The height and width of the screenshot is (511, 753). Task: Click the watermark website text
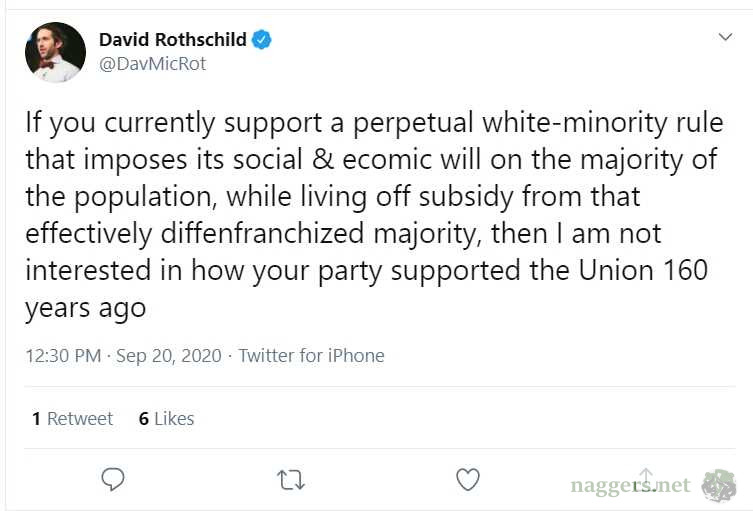[630, 486]
